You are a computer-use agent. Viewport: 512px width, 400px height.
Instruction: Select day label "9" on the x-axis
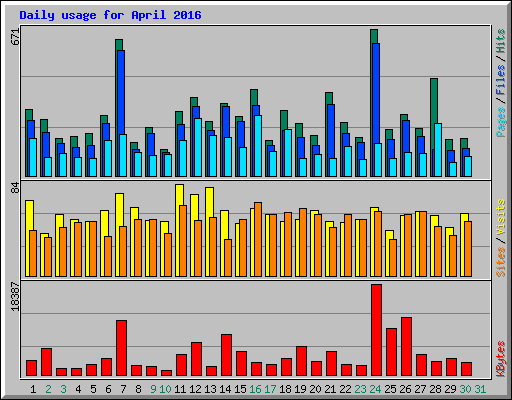pyautogui.click(x=153, y=389)
